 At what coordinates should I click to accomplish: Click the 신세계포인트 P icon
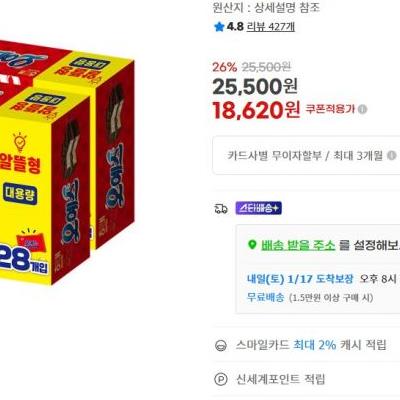[221, 379]
